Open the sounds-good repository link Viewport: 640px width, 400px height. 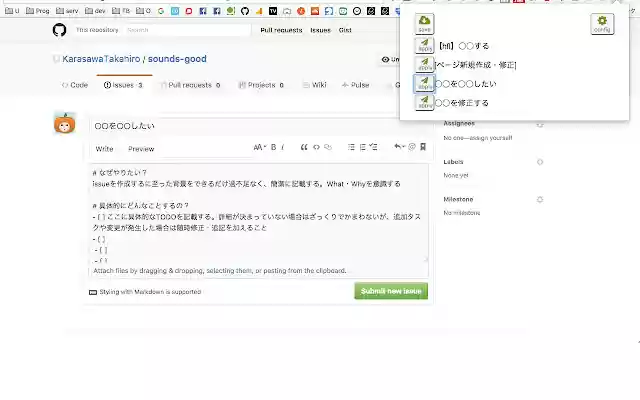(177, 59)
